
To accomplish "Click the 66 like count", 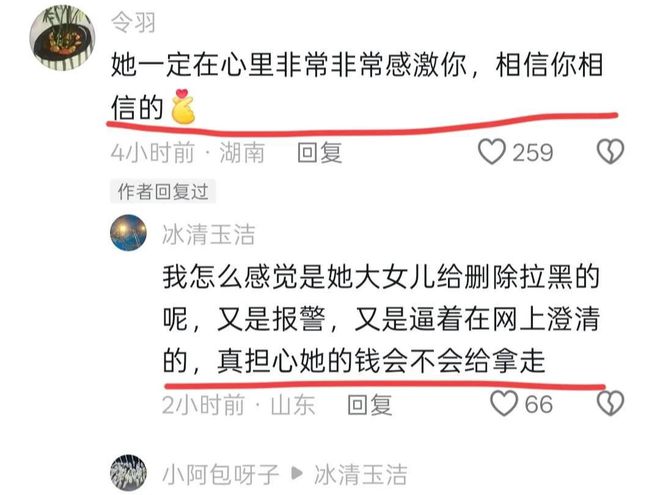I will tap(538, 405).
